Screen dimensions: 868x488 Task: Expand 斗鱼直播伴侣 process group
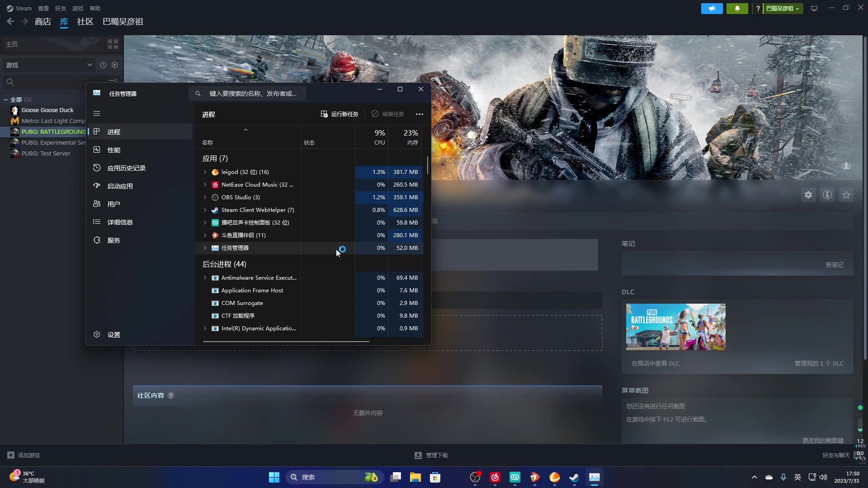[205, 235]
